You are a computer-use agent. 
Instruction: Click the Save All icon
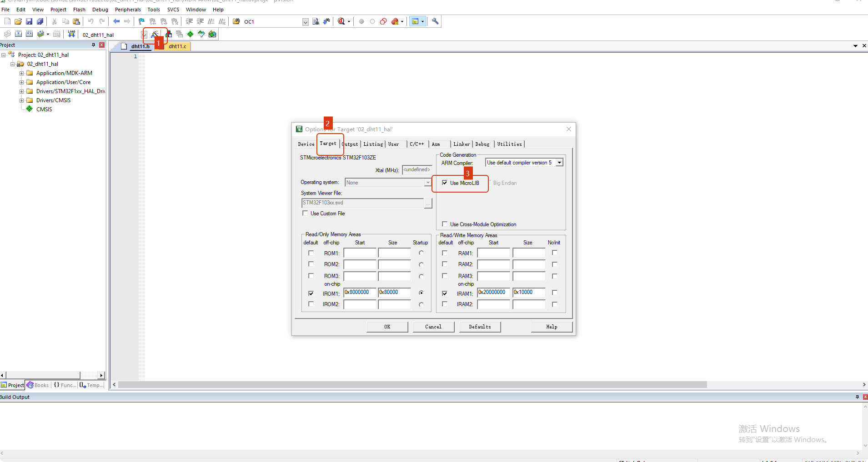tap(40, 21)
